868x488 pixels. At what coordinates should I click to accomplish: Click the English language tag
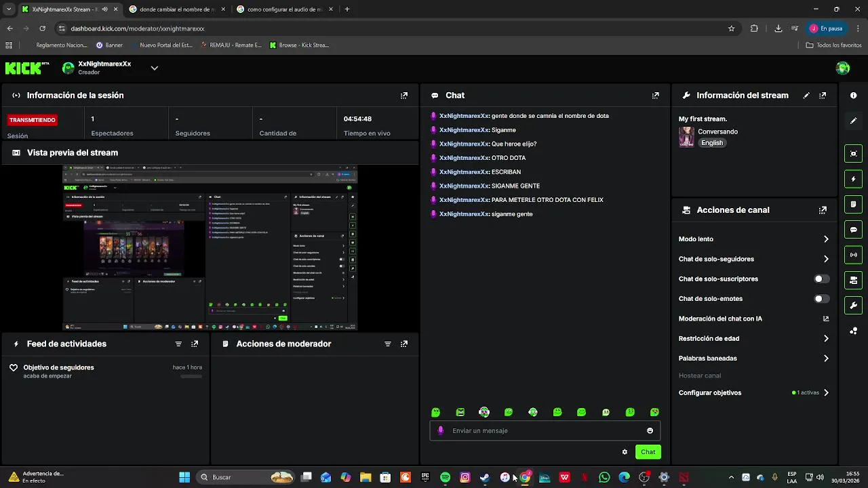click(712, 143)
